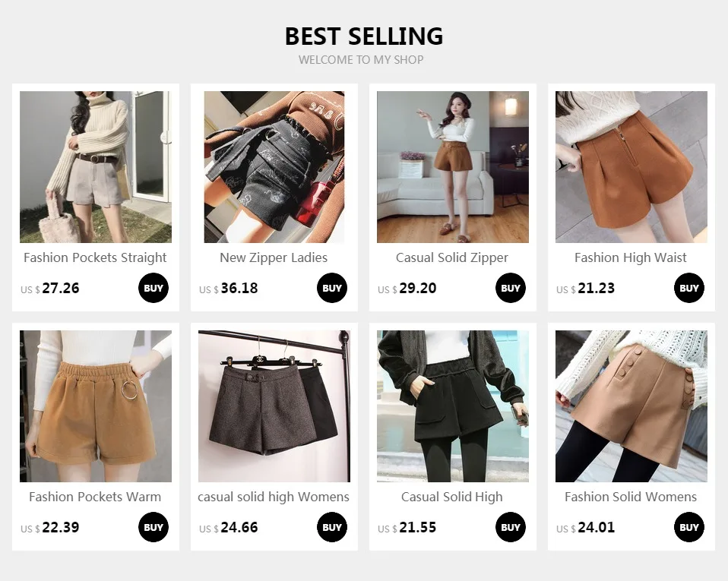Open the Fashion High Waist shorts image
This screenshot has width=728, height=581.
click(631, 167)
